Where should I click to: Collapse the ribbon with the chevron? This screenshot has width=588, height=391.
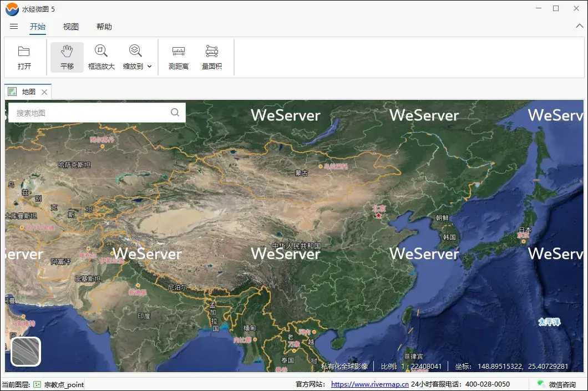coord(579,26)
